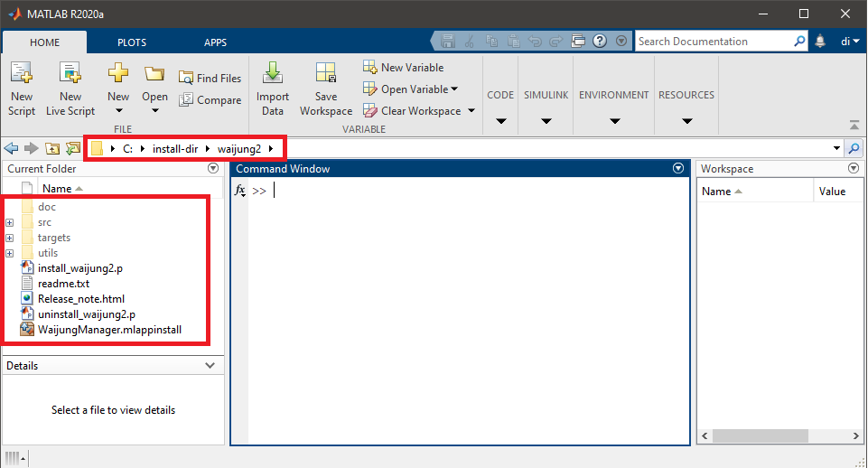This screenshot has width=868, height=468.
Task: Expand the utils folder
Action: point(9,254)
